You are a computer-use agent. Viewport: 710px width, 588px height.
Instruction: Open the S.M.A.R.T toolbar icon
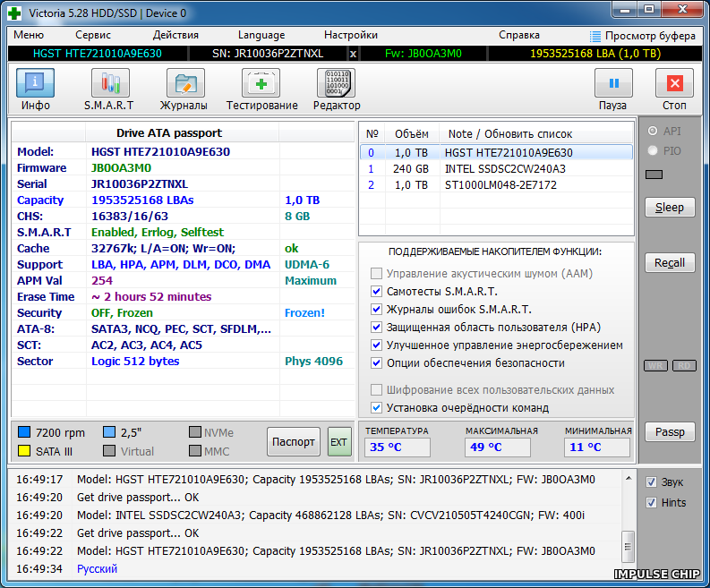coord(110,83)
